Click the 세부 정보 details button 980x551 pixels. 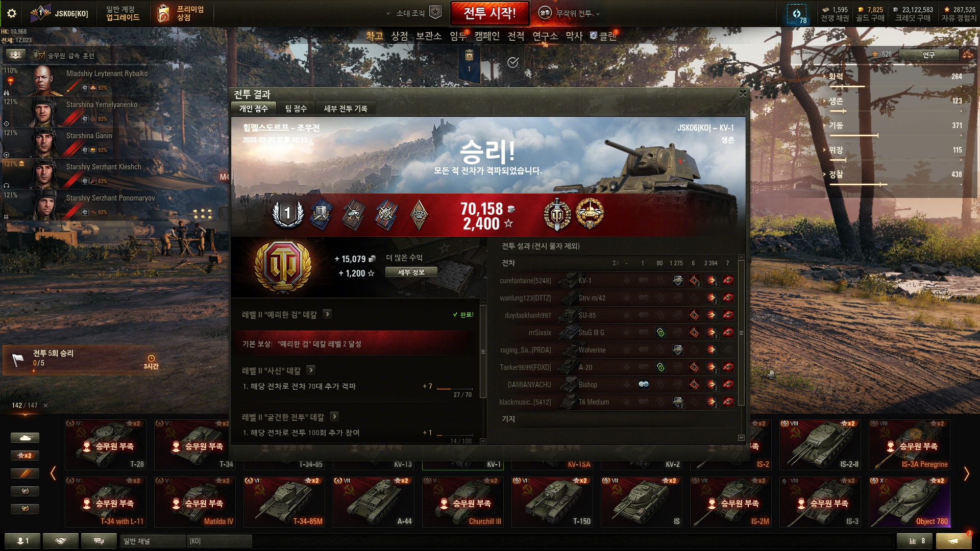coord(411,272)
